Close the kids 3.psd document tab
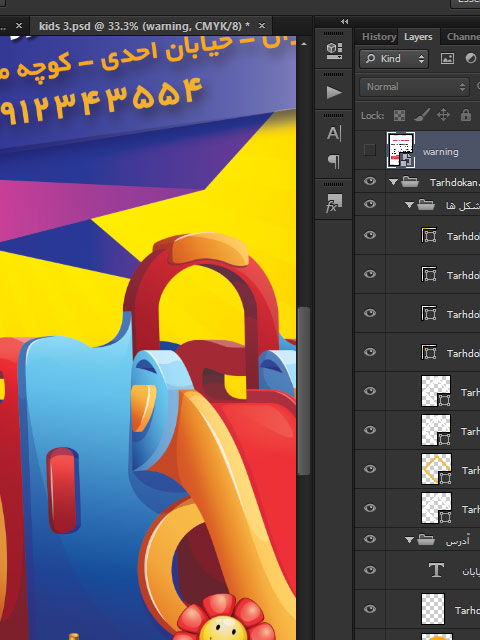 pyautogui.click(x=262, y=26)
